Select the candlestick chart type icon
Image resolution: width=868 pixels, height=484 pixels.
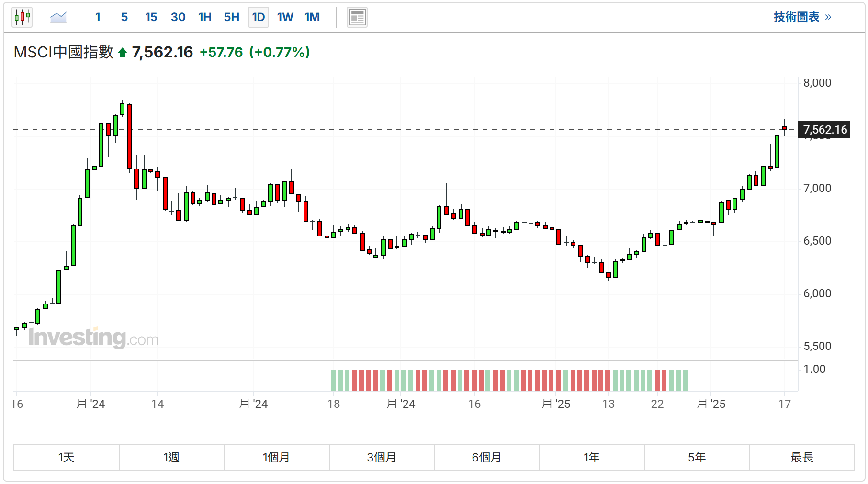click(22, 17)
